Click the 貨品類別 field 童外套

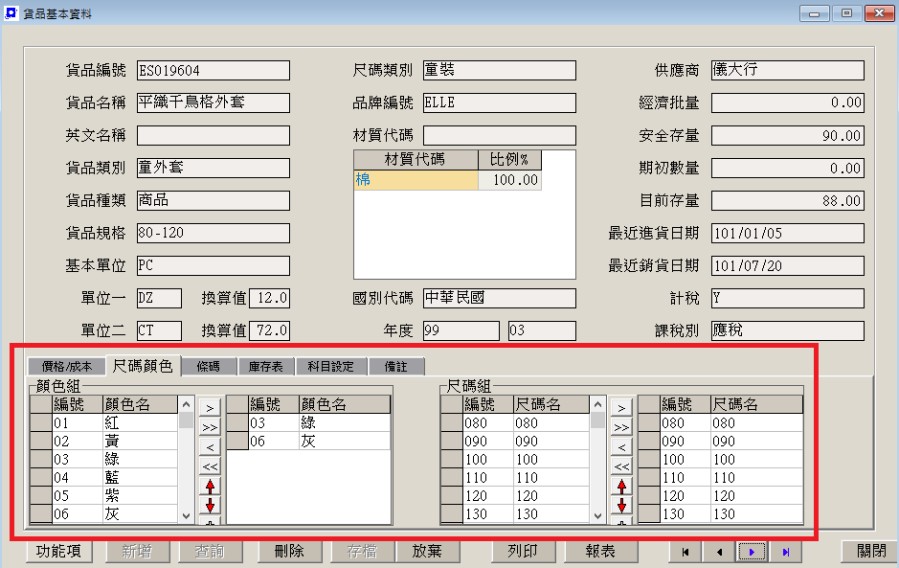tap(213, 168)
